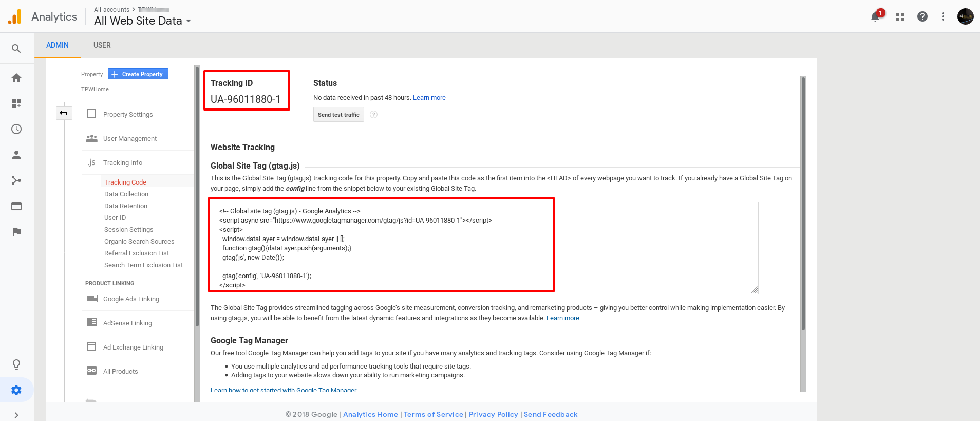Click the help icon beside Send test traffic
Image resolution: width=980 pixels, height=421 pixels.
pyautogui.click(x=374, y=115)
